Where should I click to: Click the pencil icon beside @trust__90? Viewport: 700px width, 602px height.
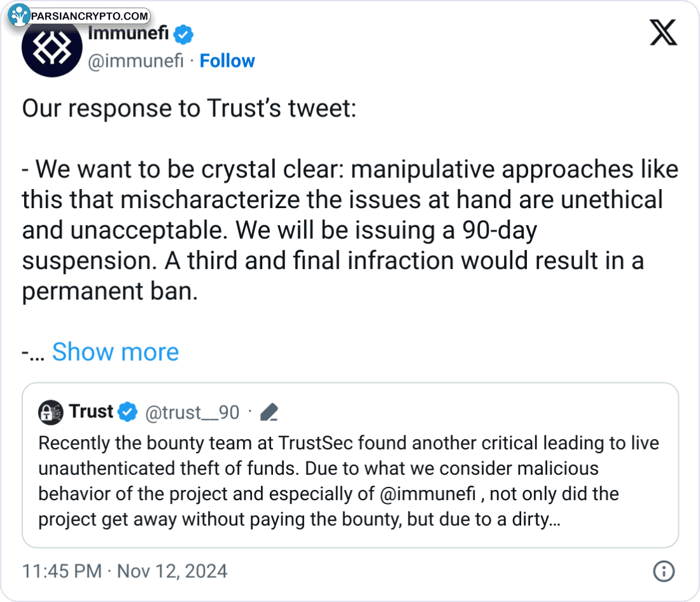[x=270, y=413]
